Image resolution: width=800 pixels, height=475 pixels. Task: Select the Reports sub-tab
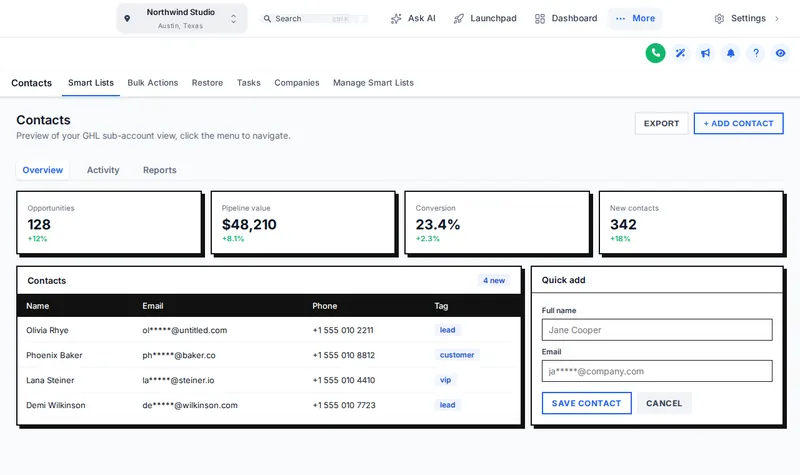click(160, 170)
